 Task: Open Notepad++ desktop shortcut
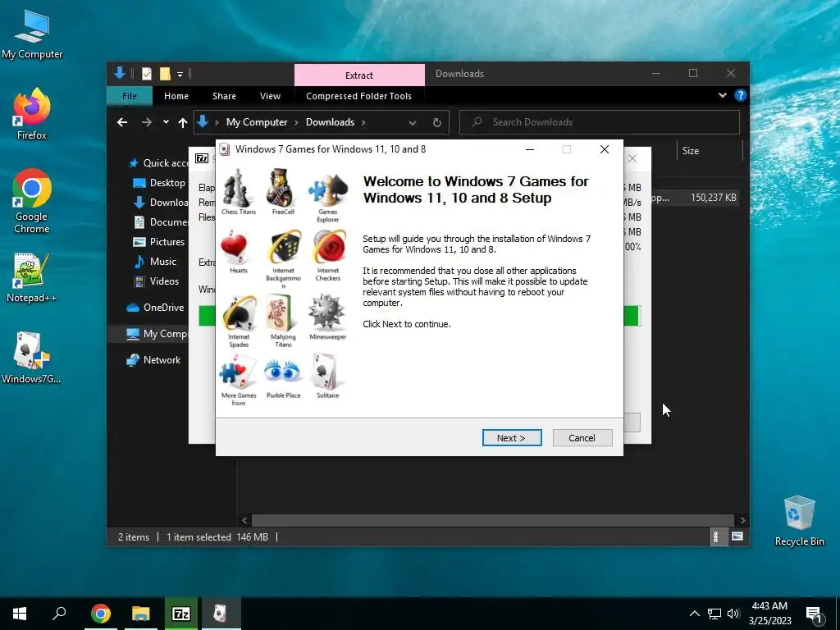(x=32, y=277)
